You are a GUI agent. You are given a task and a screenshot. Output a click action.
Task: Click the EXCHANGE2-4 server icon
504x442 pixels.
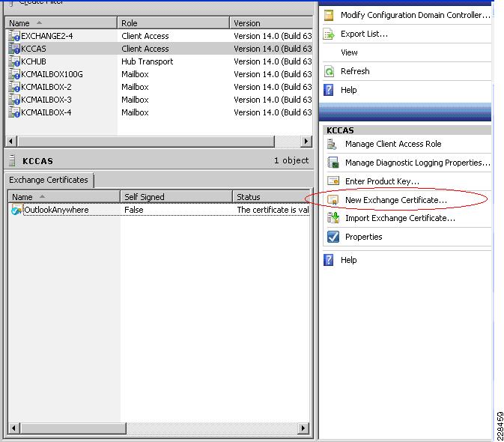coord(14,36)
